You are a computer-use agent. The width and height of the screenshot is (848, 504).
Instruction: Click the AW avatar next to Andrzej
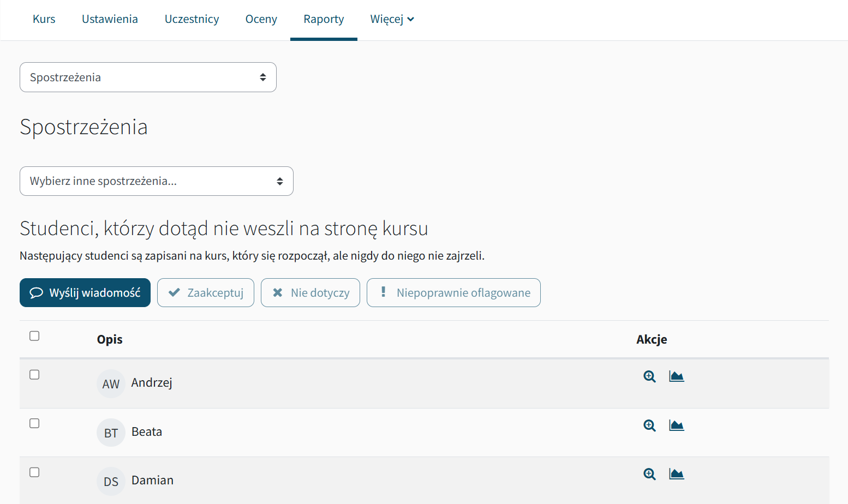111,384
